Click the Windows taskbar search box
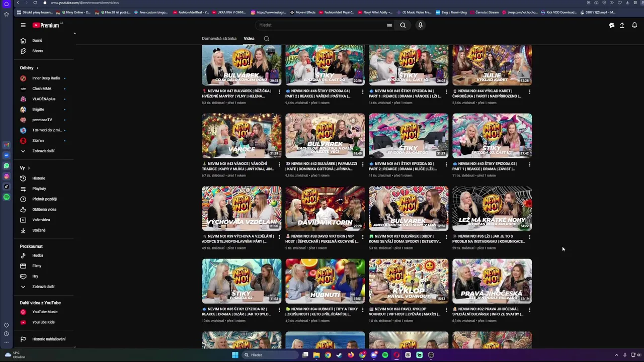The image size is (644, 362). pyautogui.click(x=269, y=355)
